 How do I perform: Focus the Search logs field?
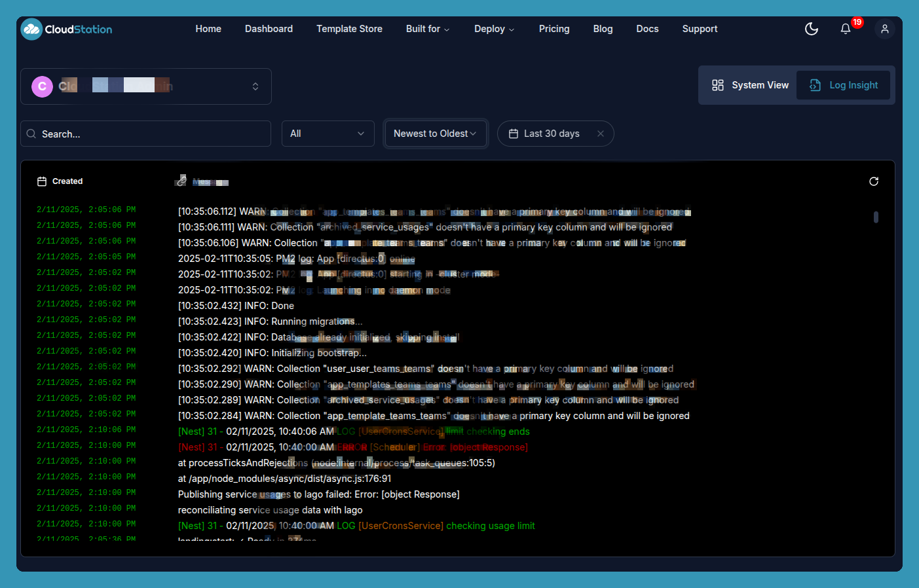(145, 134)
